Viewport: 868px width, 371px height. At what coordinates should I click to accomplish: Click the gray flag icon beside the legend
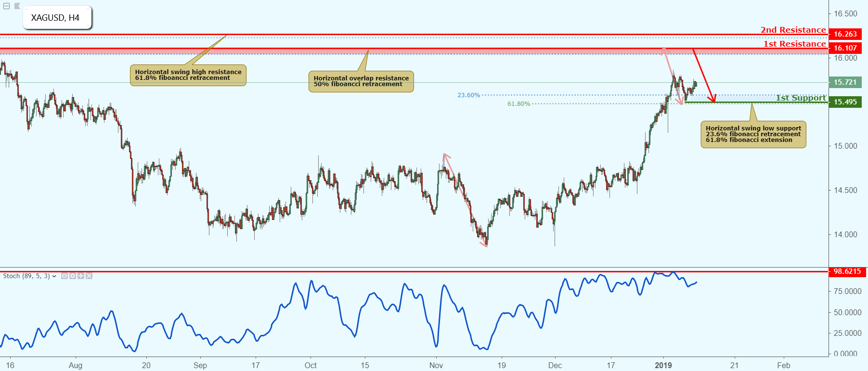pyautogui.click(x=17, y=6)
